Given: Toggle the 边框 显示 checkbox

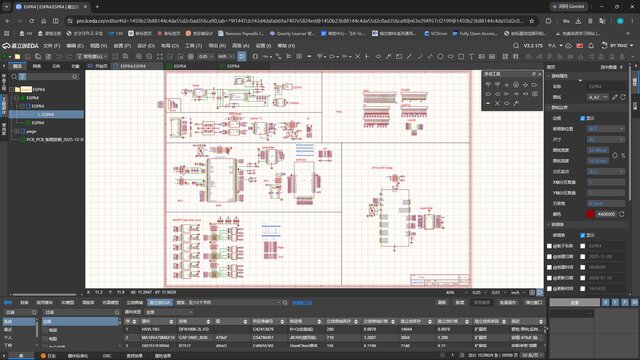Looking at the screenshot, I should coord(582,118).
